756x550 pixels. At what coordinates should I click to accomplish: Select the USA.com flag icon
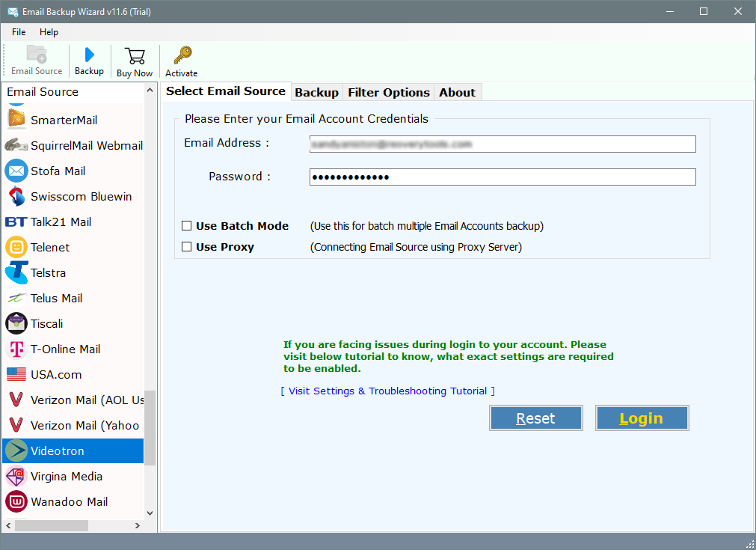click(x=16, y=374)
